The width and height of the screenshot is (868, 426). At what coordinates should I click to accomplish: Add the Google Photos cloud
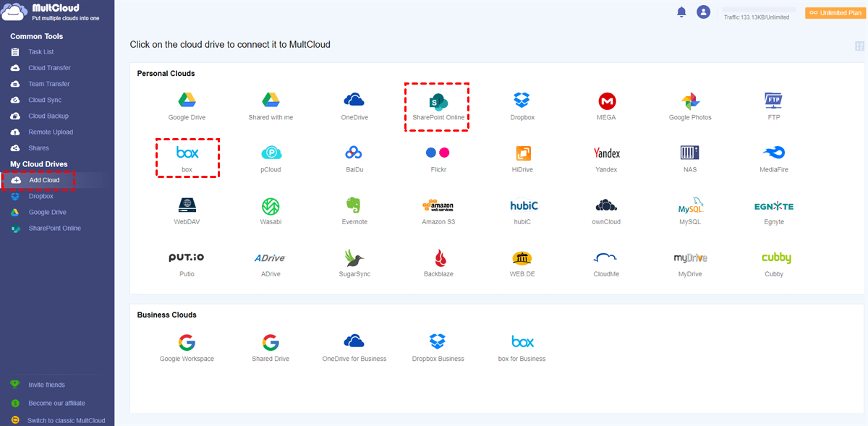[690, 106]
